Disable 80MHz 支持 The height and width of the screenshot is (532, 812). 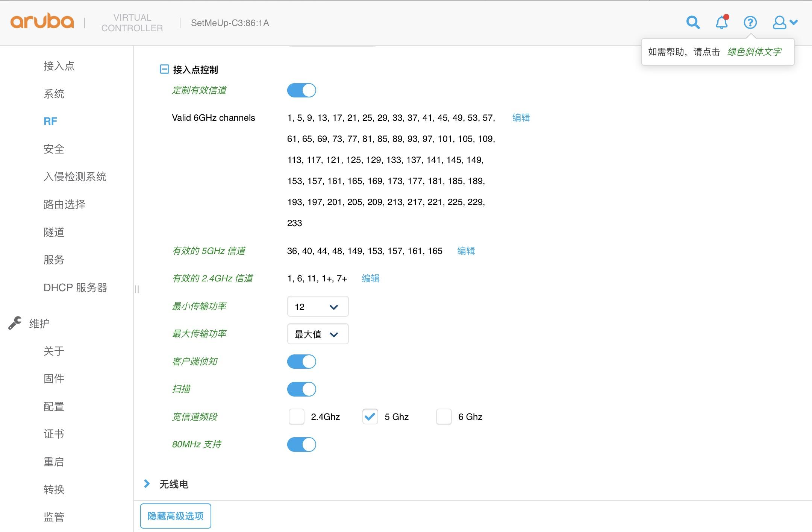click(x=302, y=444)
